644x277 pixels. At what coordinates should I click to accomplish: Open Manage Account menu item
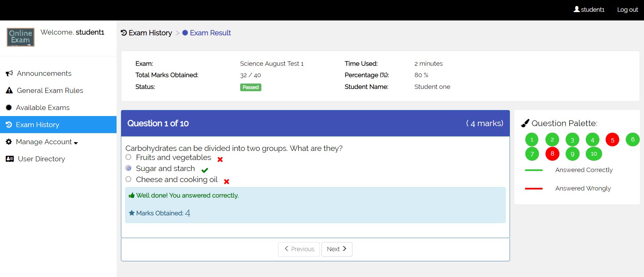[58, 142]
